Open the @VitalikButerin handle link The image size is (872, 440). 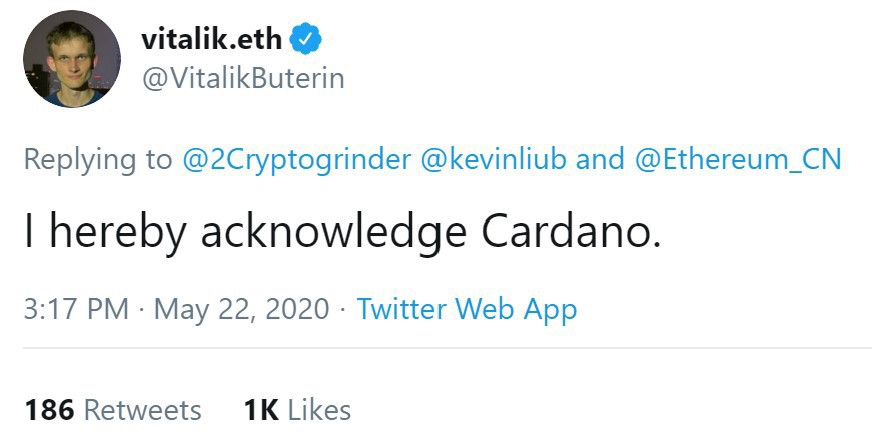[x=243, y=79]
